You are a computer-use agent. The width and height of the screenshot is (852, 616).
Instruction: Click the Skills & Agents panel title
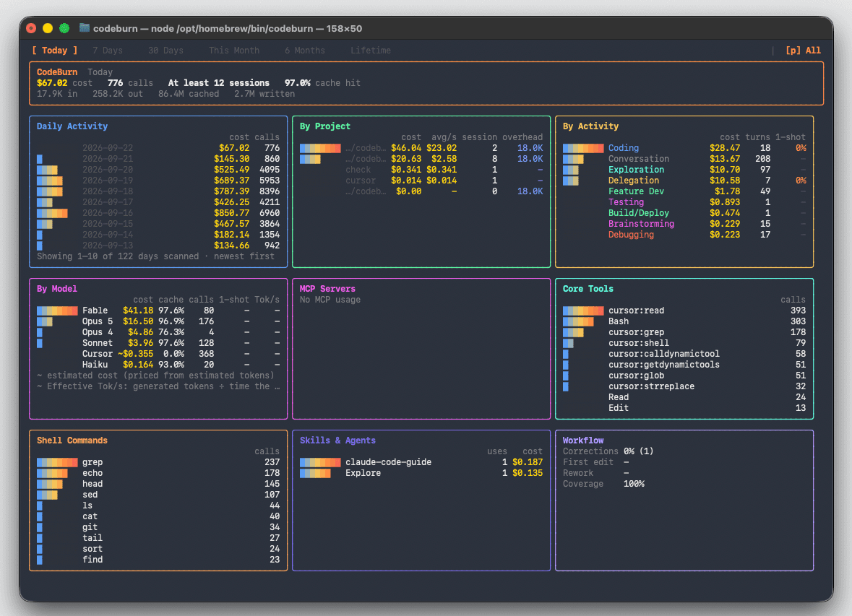[x=337, y=441]
